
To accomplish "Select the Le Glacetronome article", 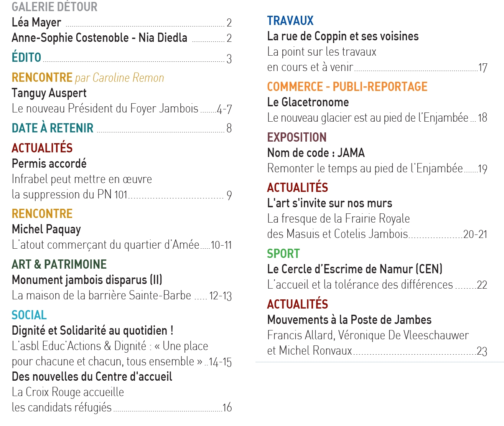I will [308, 102].
